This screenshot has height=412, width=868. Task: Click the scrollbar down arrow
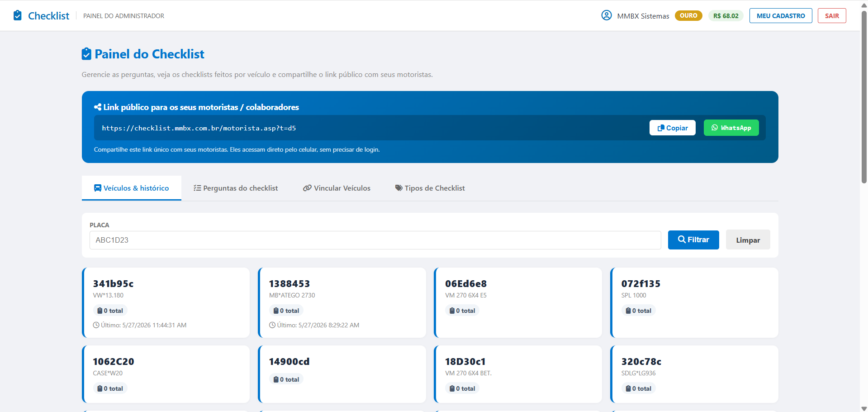[864, 408]
